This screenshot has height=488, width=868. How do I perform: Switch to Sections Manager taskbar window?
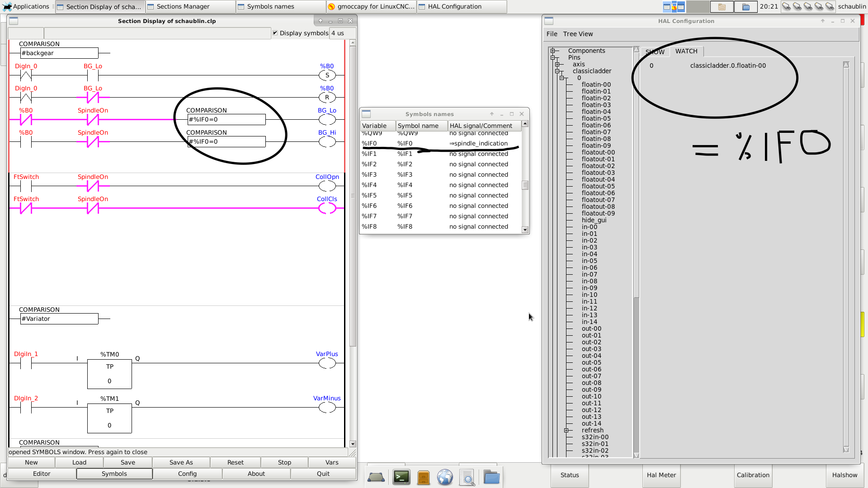point(190,6)
